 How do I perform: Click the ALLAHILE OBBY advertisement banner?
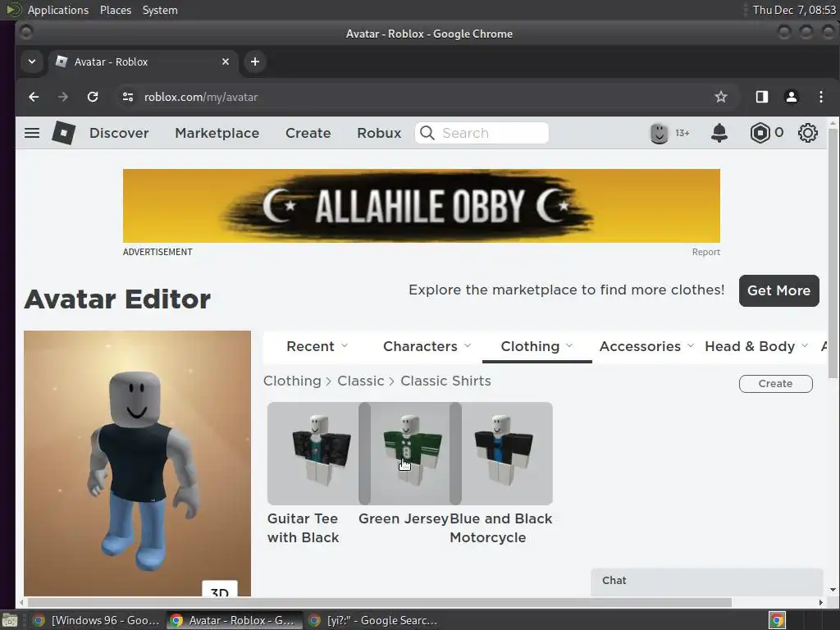pos(421,206)
